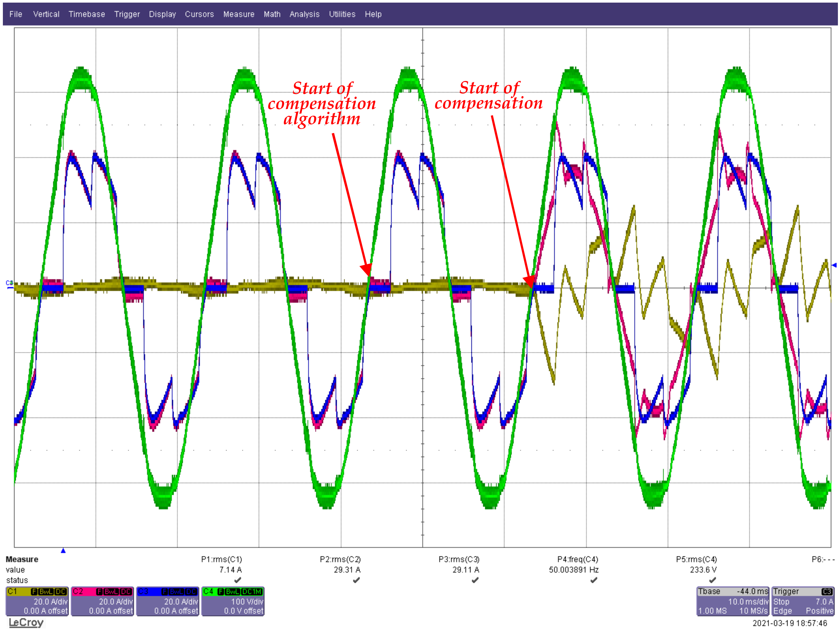Expand the Trigger menu
The image size is (840, 632).
(x=127, y=14)
